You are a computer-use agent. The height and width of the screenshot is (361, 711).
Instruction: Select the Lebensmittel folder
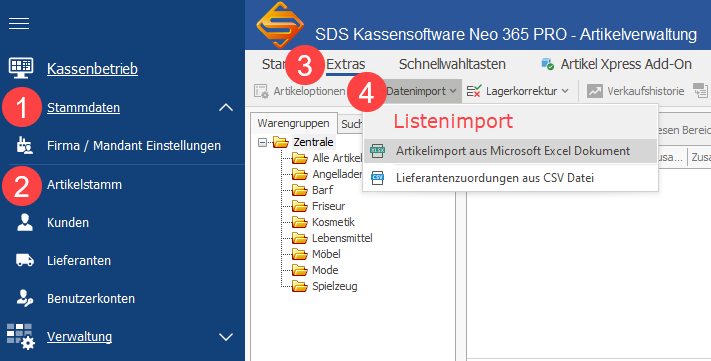[342, 238]
